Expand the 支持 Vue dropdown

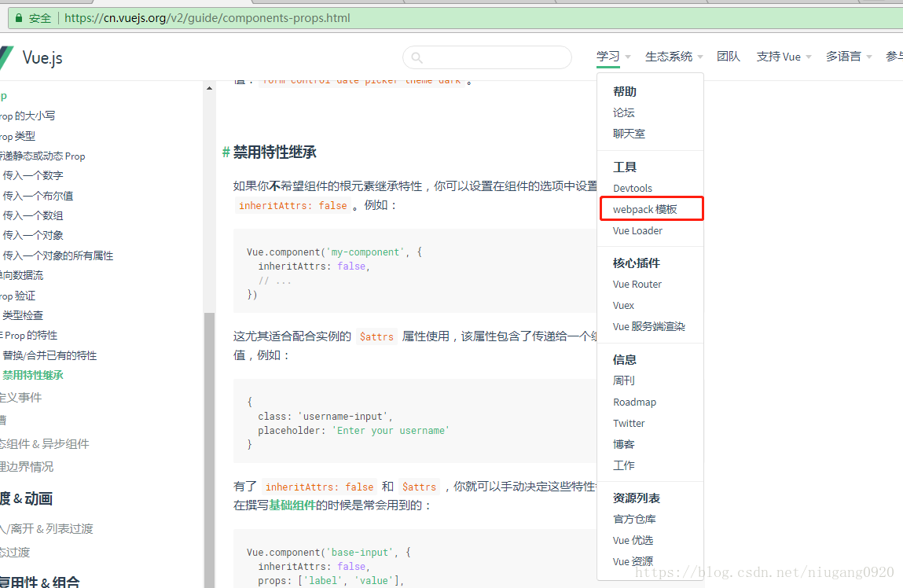[x=784, y=57]
